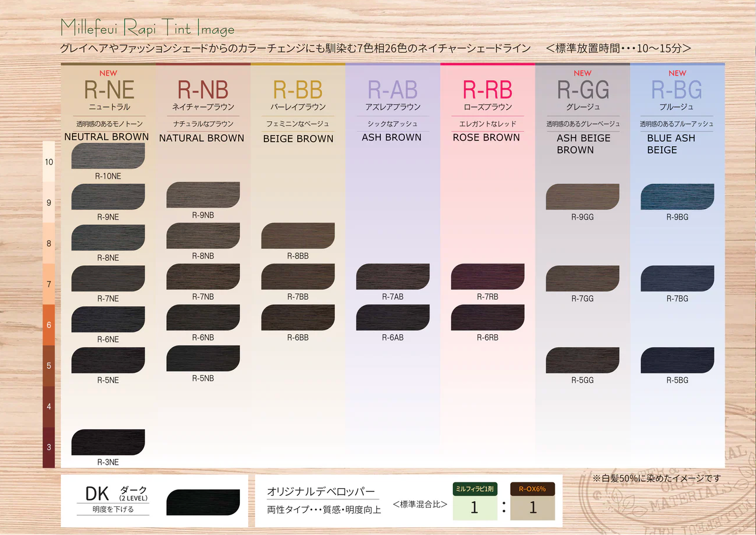The width and height of the screenshot is (756, 535).
Task: Click the ミルフィラピ1剤 green label
Action: tap(475, 489)
